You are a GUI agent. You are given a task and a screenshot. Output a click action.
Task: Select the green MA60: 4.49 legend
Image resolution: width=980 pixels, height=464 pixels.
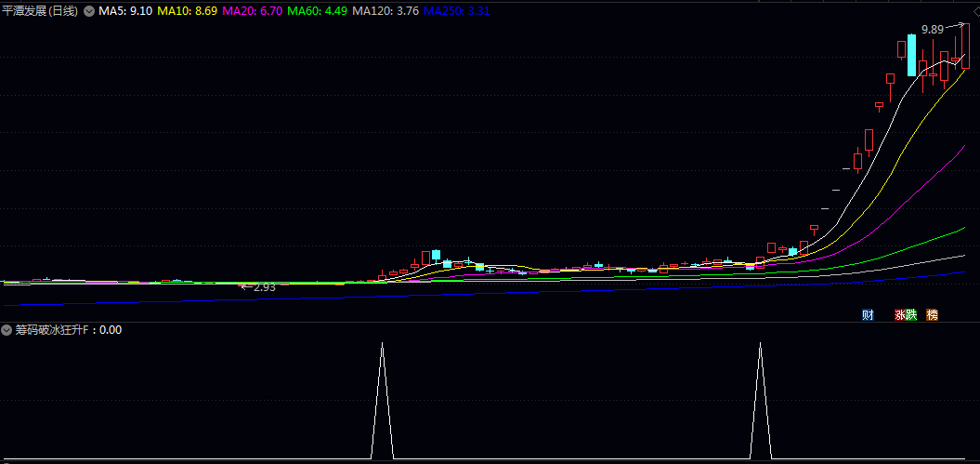(317, 10)
